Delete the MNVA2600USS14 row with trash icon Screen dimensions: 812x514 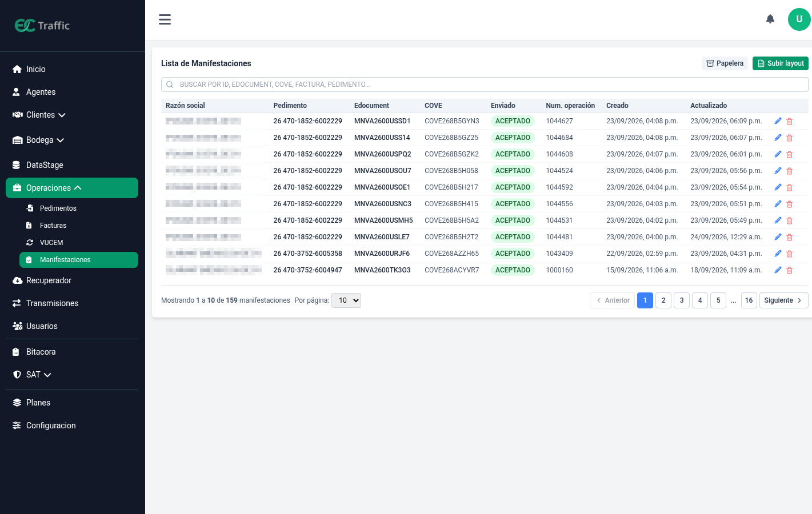pyautogui.click(x=790, y=138)
